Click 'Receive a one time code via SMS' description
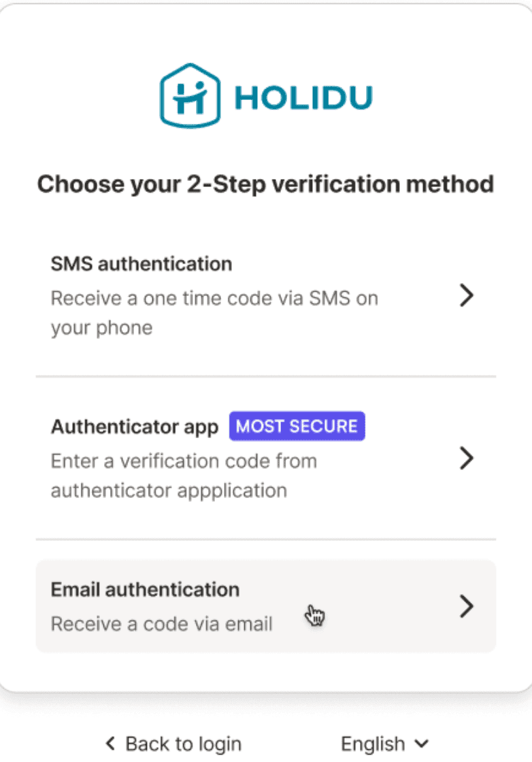The width and height of the screenshot is (532, 762). [214, 299]
